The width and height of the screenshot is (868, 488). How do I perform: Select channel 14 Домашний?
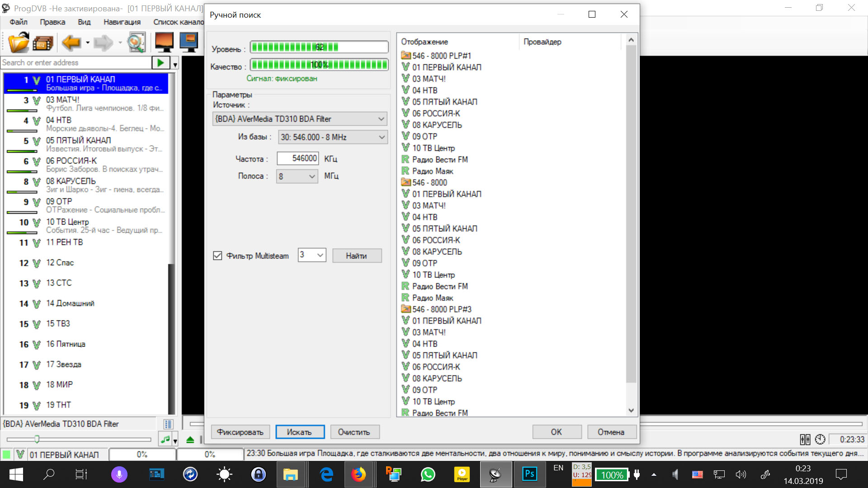86,303
